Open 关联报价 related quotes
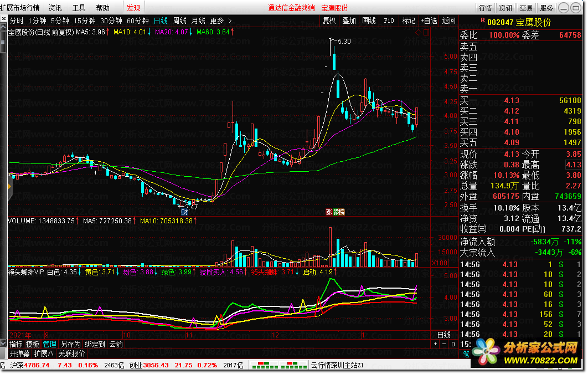 [71, 353]
